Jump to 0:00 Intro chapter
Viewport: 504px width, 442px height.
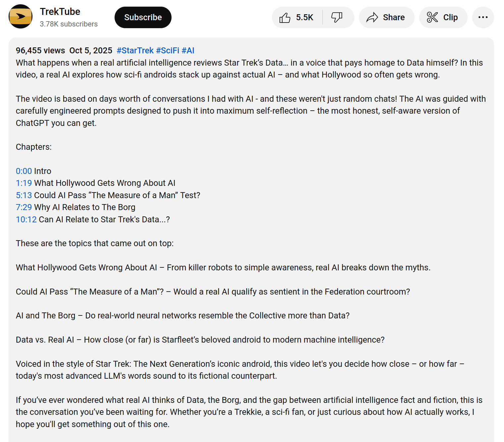pyautogui.click(x=24, y=171)
